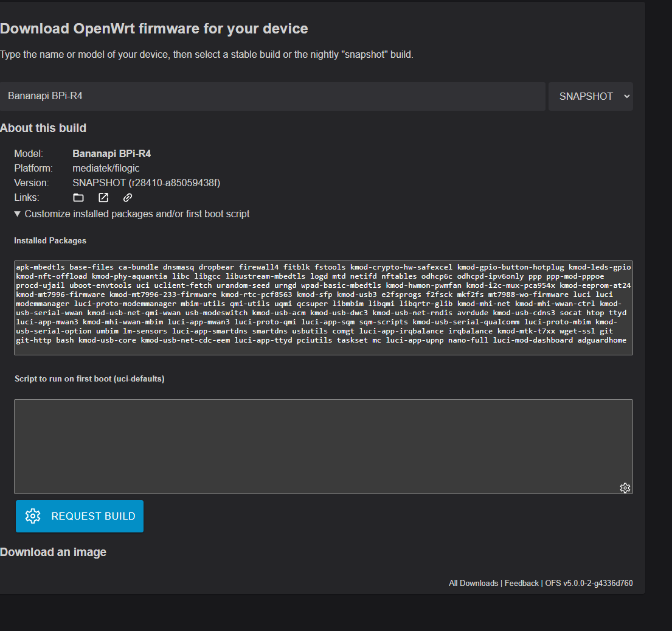Click inside the first boot script text area
Image resolution: width=672 pixels, height=631 pixels.
[x=324, y=447]
